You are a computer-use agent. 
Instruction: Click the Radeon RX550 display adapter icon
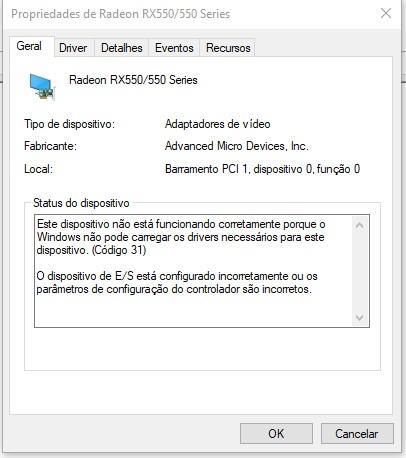42,87
